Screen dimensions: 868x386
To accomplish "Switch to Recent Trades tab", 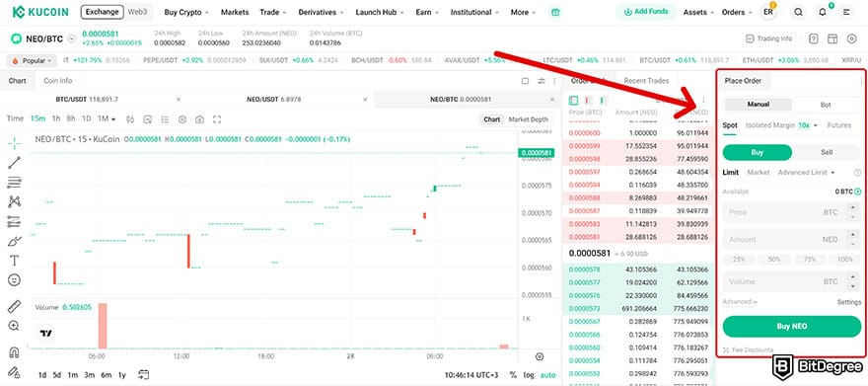I will tap(646, 81).
